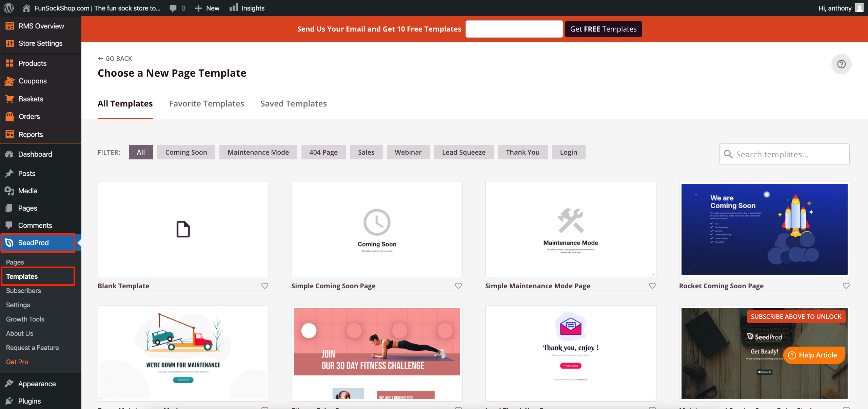The image size is (868, 409).
Task: Select the Rocket Coming Soon template thumbnail
Action: (x=764, y=229)
